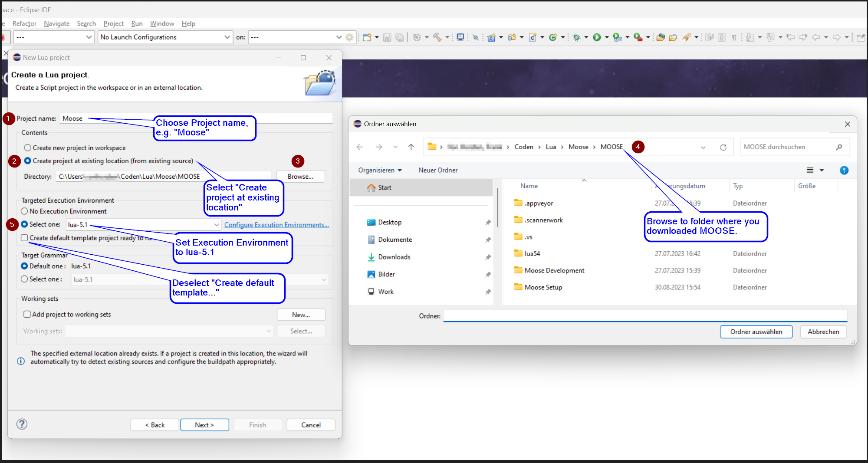Select 'Create new project in workspace' radio button
This screenshot has height=463, width=868.
click(x=28, y=148)
